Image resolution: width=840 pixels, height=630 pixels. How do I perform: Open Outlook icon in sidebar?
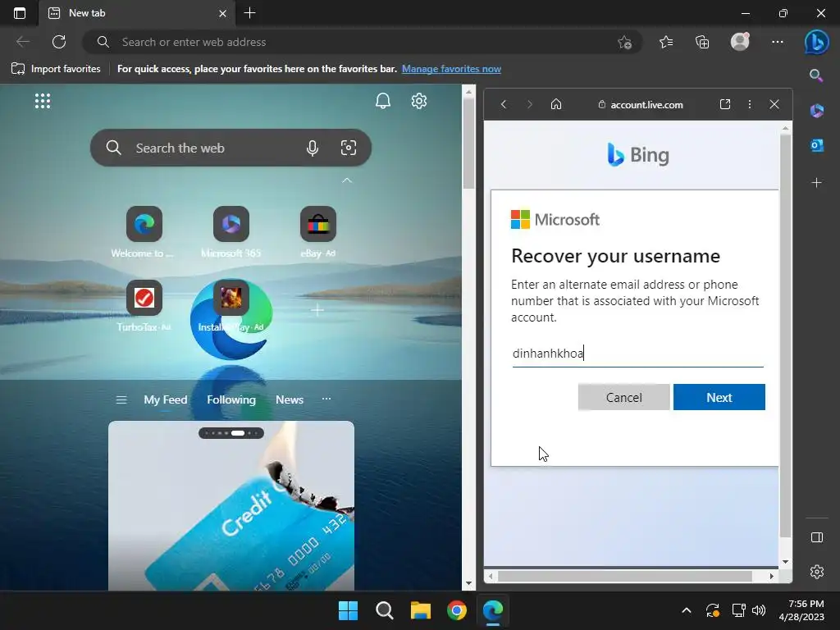[x=816, y=145]
